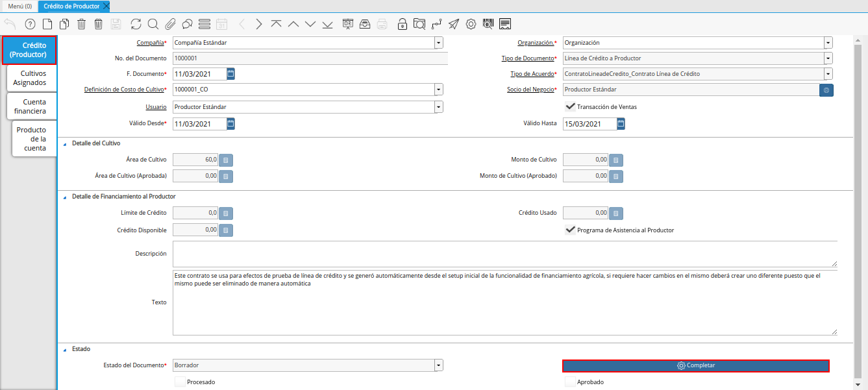Check the Procesado checkbox

point(179,382)
